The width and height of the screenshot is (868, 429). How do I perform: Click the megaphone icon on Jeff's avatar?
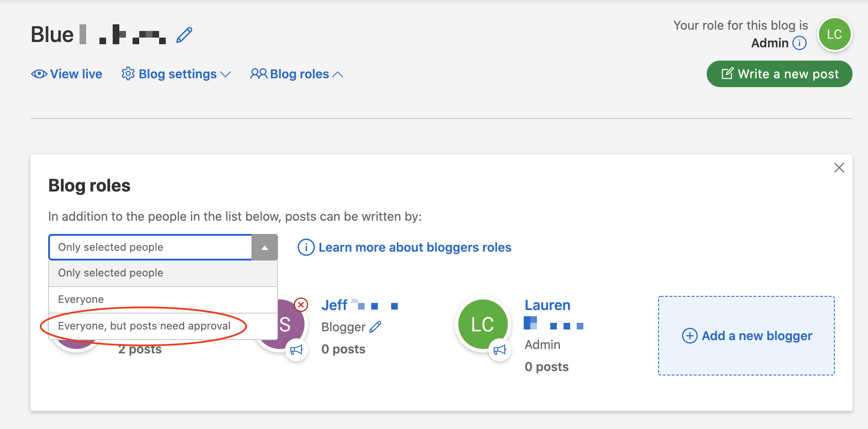pos(297,350)
